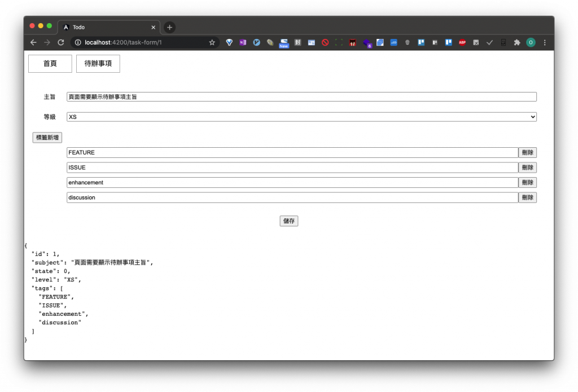
Task: Edit the FEATURE tag field
Action: (292, 152)
